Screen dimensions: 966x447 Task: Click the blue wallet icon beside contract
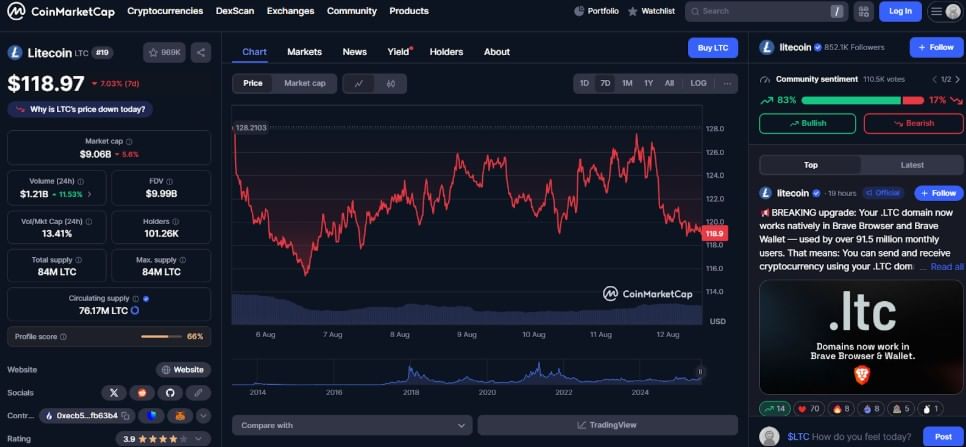coord(150,416)
